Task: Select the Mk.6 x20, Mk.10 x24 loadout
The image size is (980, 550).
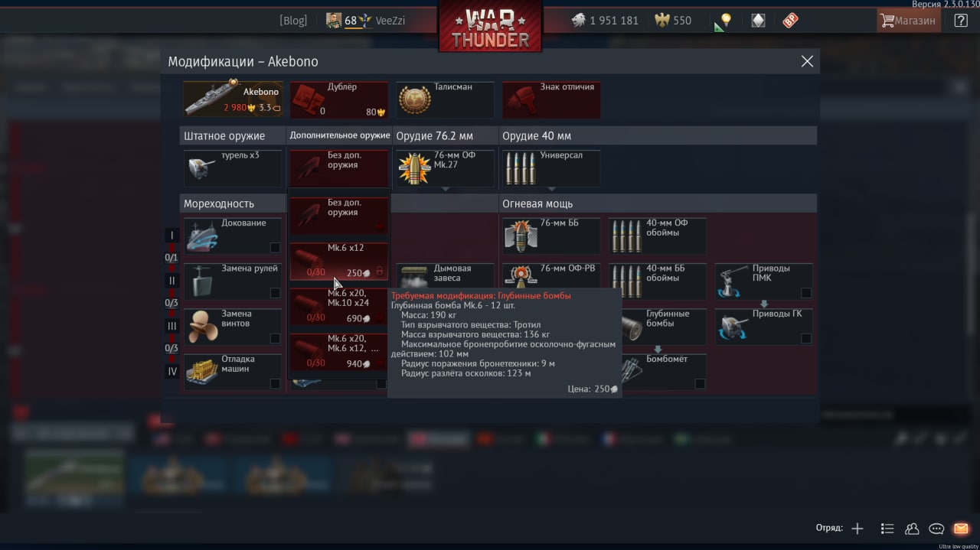Action: (338, 307)
